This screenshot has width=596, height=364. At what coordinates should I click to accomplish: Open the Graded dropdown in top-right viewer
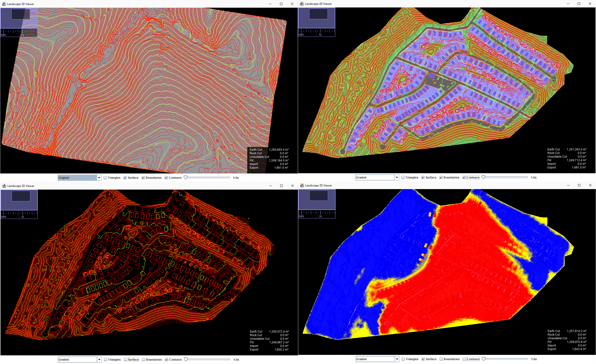click(397, 177)
